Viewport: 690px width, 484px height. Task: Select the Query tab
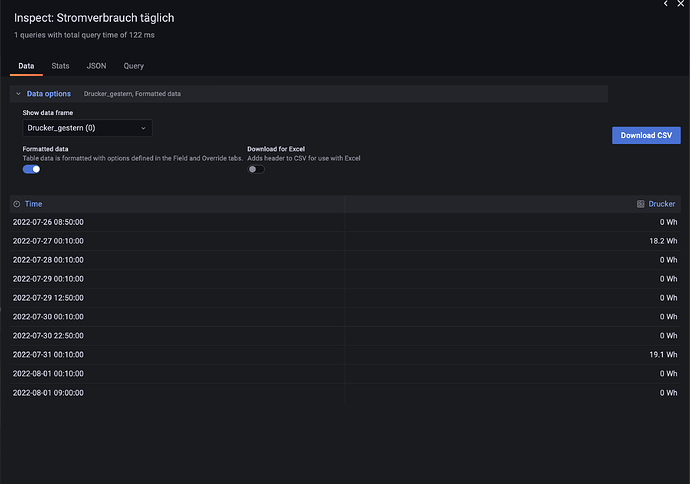tap(133, 66)
